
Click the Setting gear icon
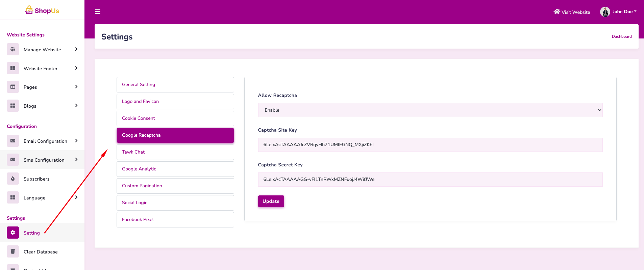coord(13,233)
